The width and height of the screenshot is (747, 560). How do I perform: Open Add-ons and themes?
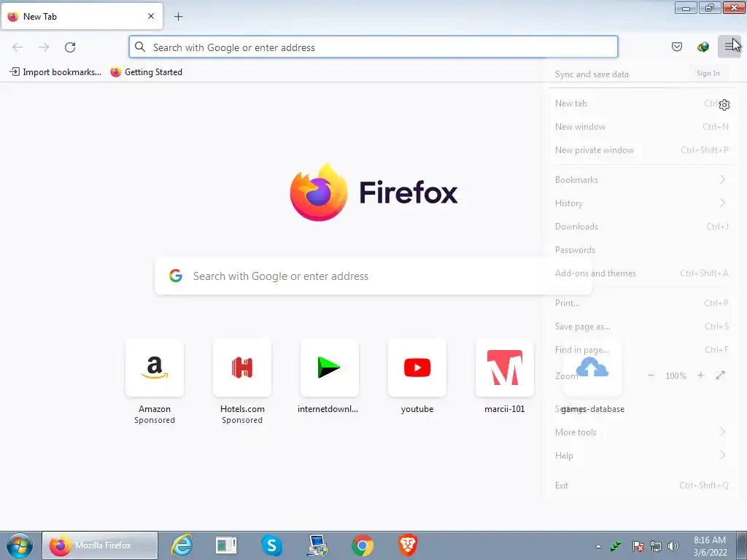641,273
